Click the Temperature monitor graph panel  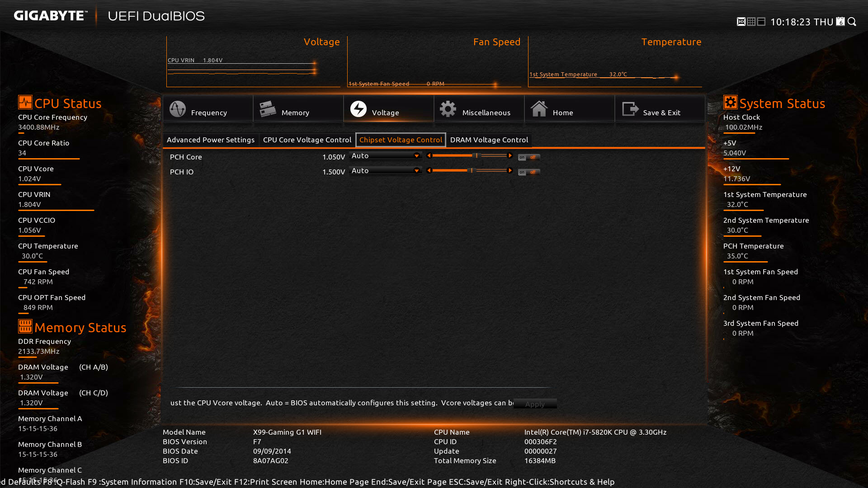click(x=615, y=61)
